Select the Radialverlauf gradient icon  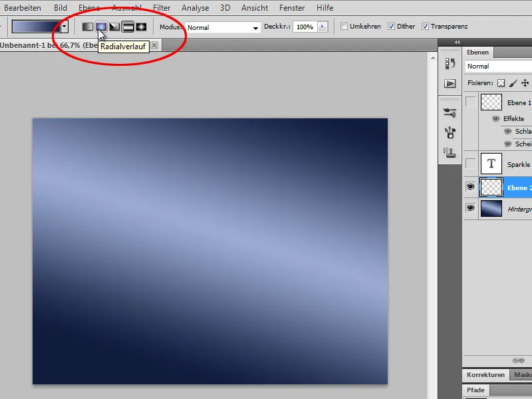click(101, 27)
